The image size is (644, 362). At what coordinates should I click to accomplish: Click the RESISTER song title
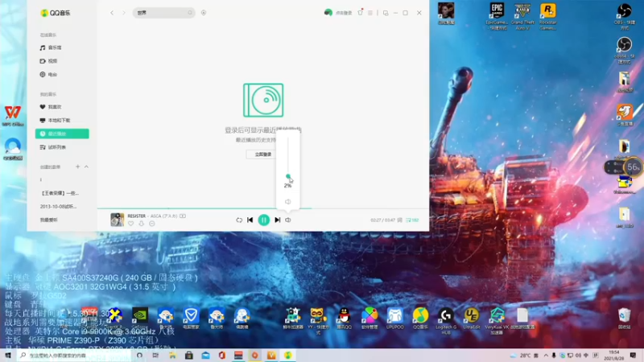pyautogui.click(x=136, y=216)
